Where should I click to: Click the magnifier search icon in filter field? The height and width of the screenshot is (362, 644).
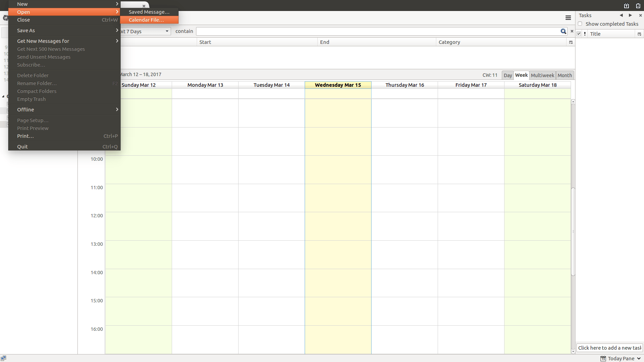point(563,31)
